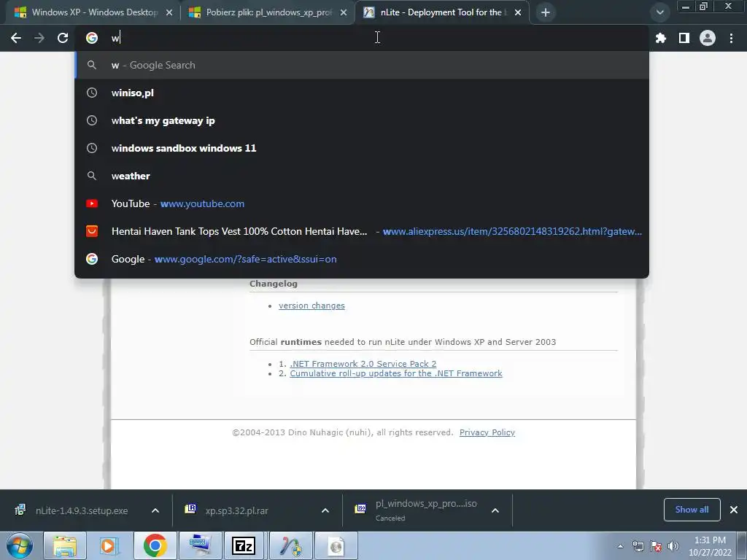The width and height of the screenshot is (747, 560).
Task: Click the YouTube favicon in suggestions
Action: pyautogui.click(x=92, y=203)
